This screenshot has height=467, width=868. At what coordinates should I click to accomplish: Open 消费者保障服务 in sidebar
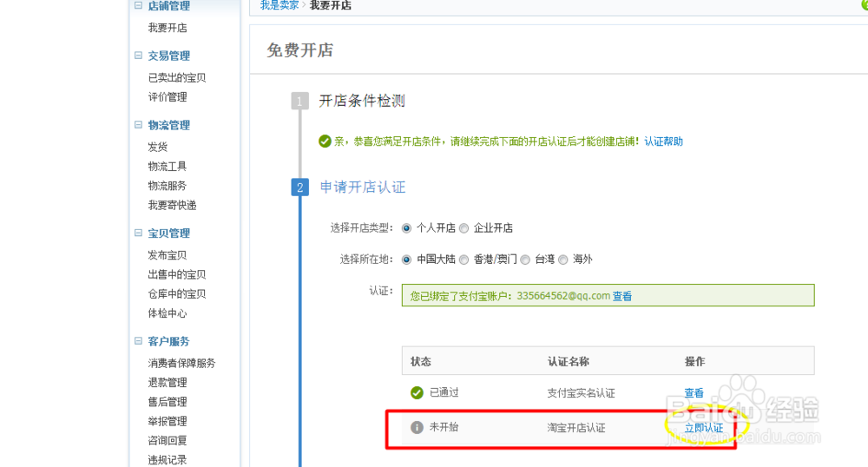[181, 363]
